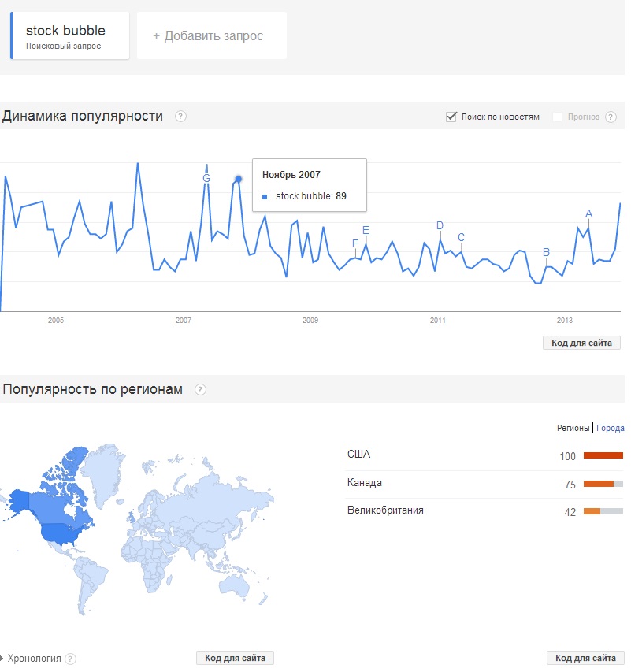Screen dimensions: 631x672
Task: Click news marker D on chart
Action: tap(440, 226)
